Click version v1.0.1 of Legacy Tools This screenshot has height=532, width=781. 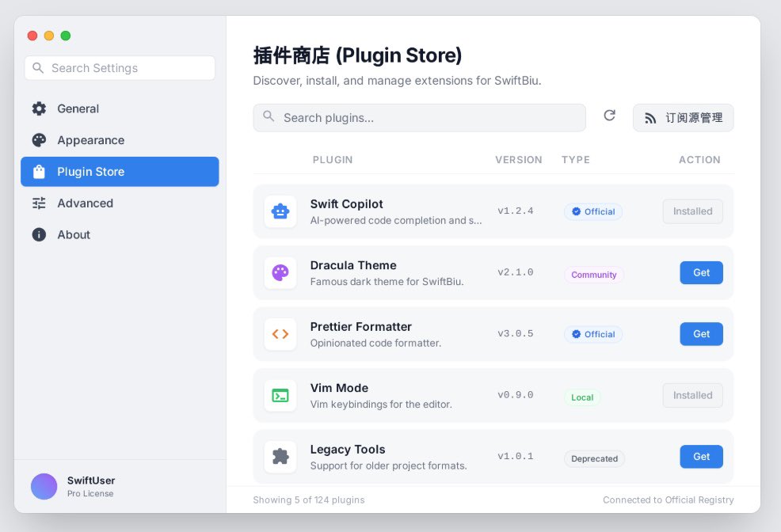click(516, 456)
